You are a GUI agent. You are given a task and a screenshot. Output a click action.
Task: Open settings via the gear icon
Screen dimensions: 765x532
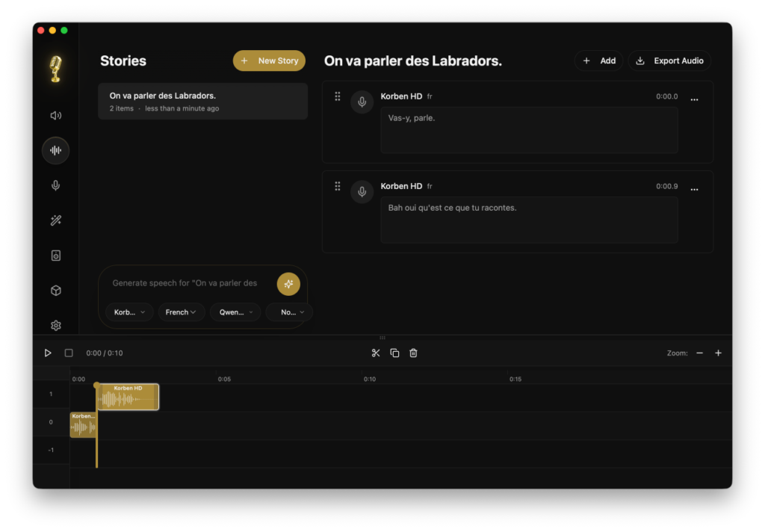point(55,326)
